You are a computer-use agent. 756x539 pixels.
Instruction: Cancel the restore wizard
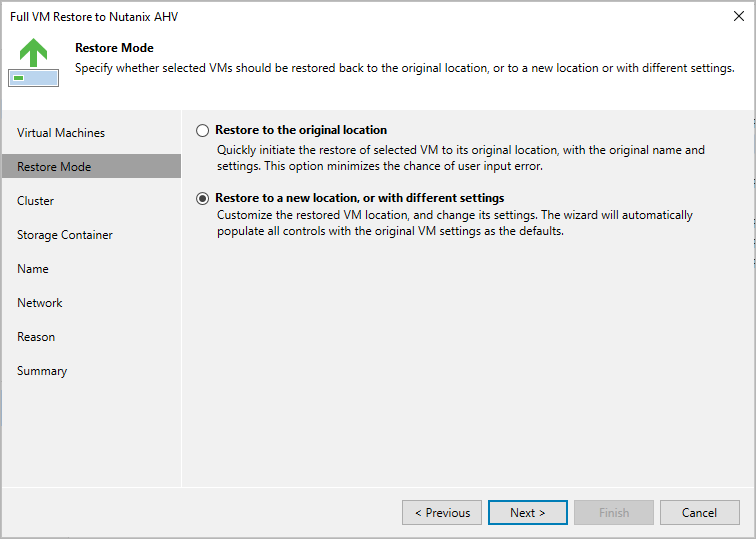(x=699, y=513)
